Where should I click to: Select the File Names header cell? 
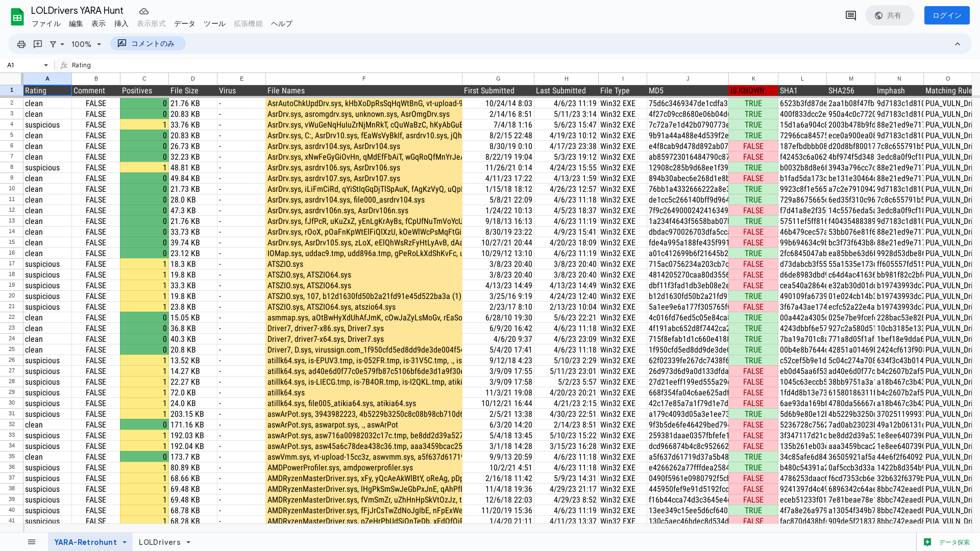click(x=364, y=90)
